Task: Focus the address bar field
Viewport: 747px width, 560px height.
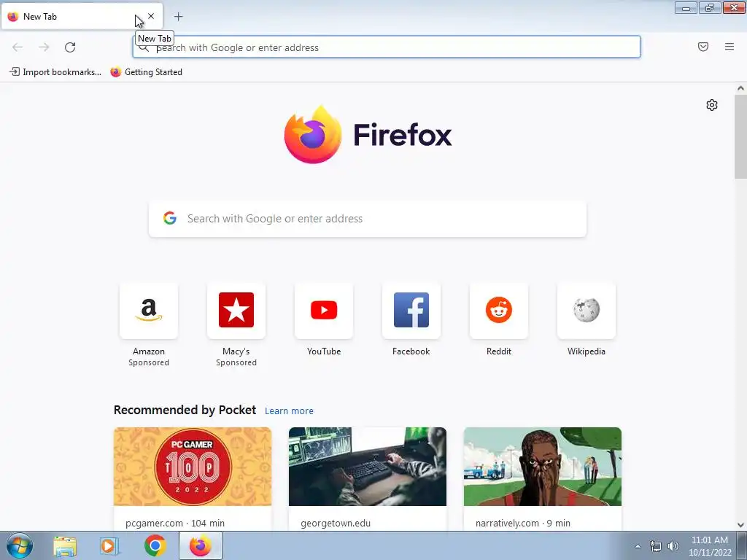Action: coord(387,47)
